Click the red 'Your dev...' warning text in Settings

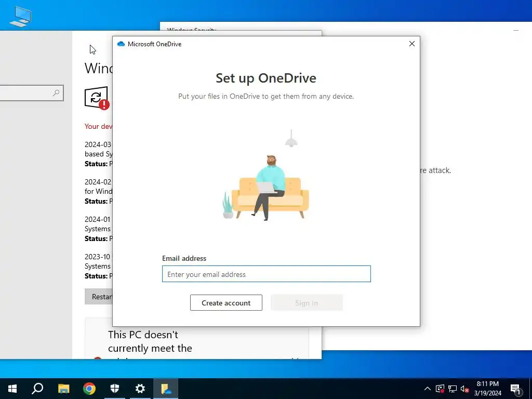(98, 126)
